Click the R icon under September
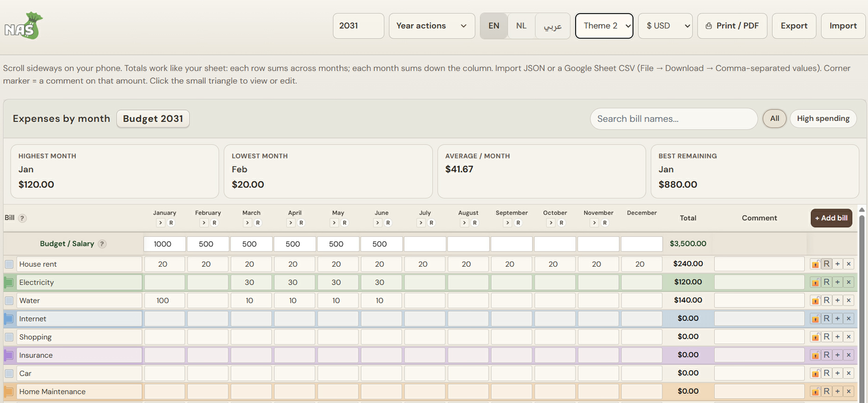 pyautogui.click(x=518, y=223)
